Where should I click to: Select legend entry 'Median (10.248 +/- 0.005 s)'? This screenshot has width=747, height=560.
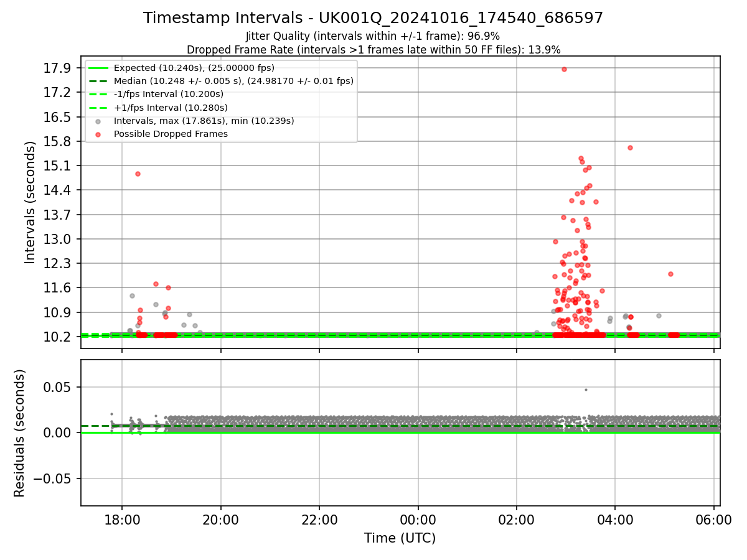point(233,81)
